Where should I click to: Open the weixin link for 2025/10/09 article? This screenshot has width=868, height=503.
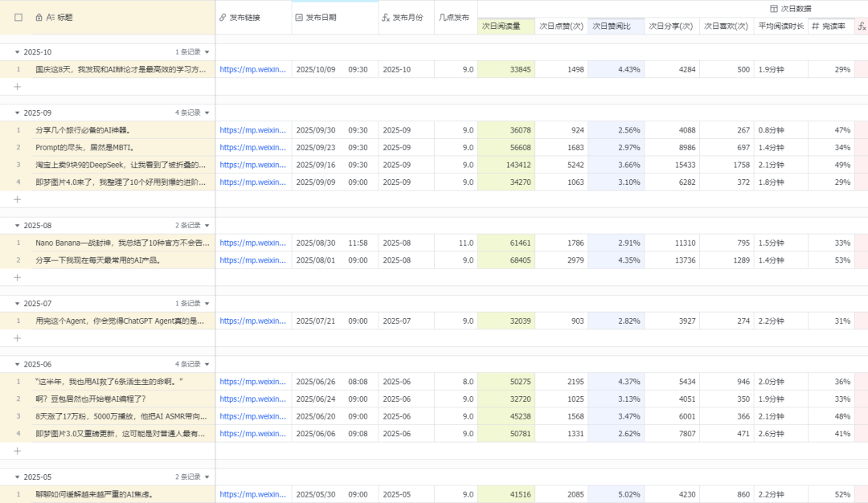(x=253, y=70)
